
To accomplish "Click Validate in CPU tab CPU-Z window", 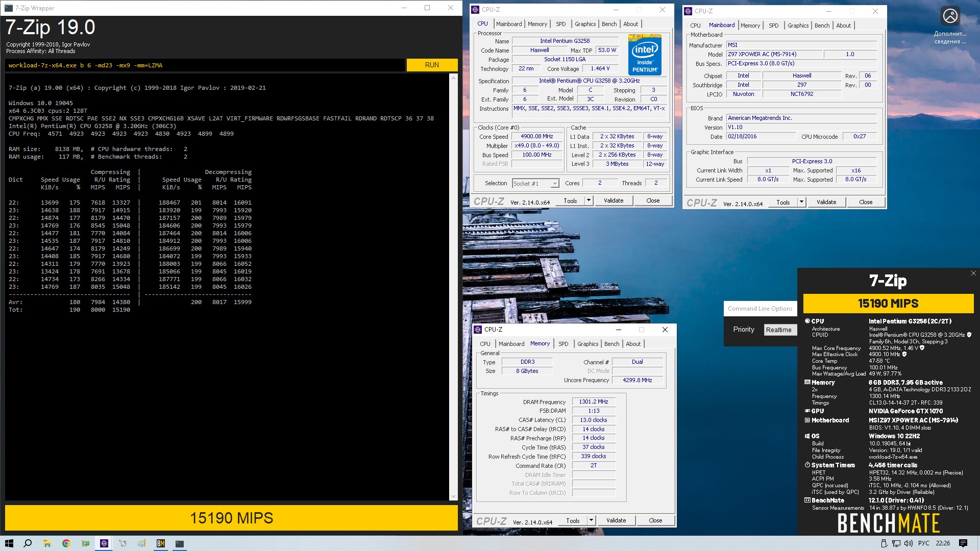I will (614, 201).
